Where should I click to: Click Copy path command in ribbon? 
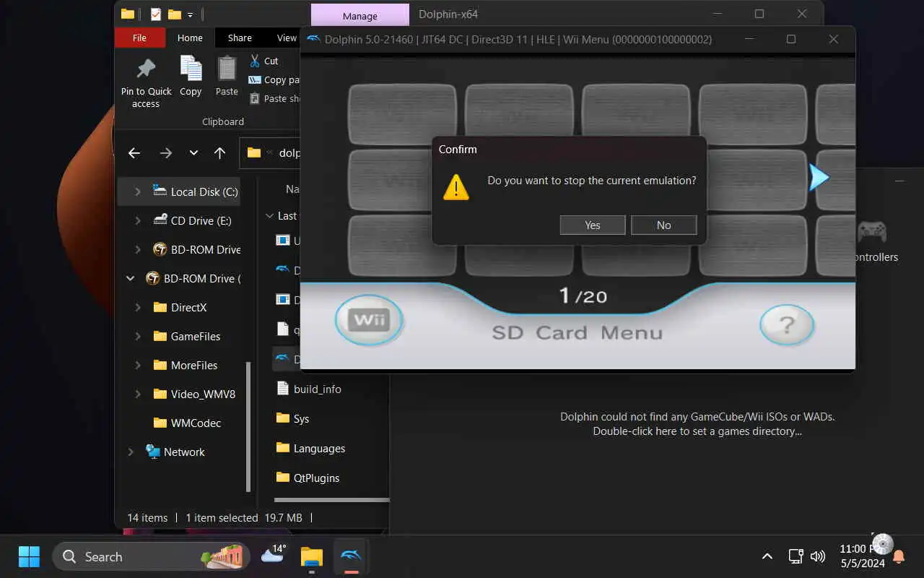pos(274,79)
